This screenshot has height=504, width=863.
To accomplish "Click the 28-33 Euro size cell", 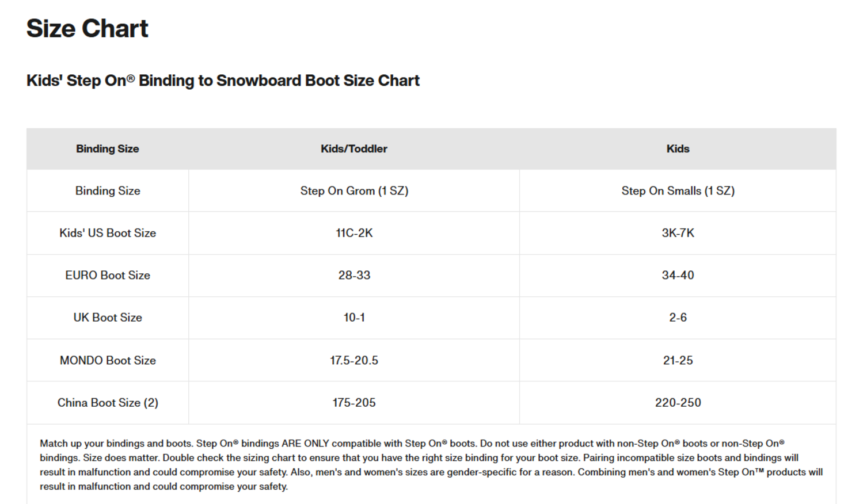I will 354,276.
